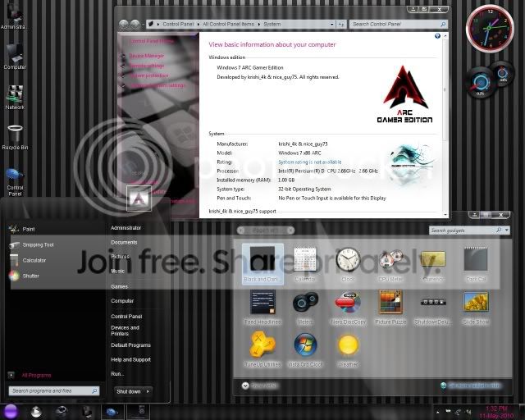Open the help icon in System window

(x=437, y=36)
